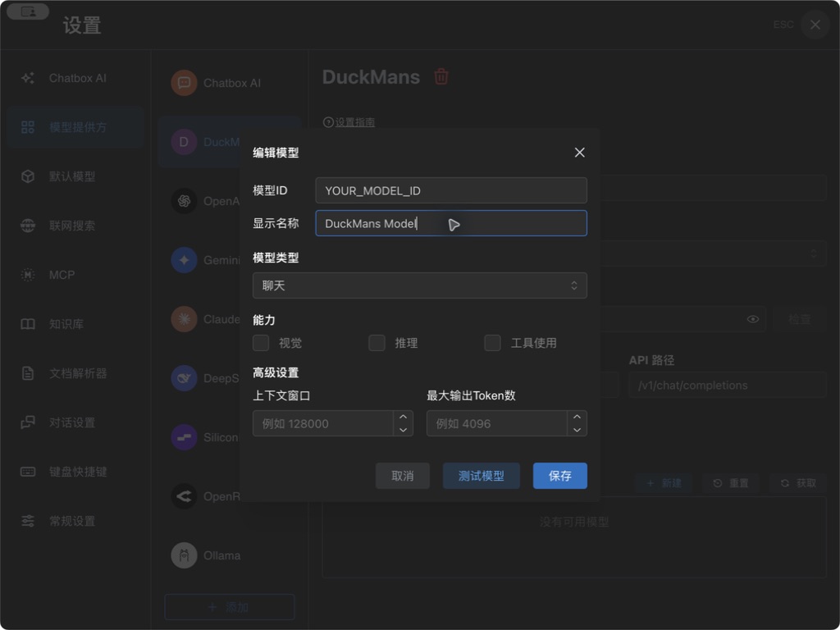Open 键盘快捷键 settings section
The image size is (840, 630).
(75, 472)
